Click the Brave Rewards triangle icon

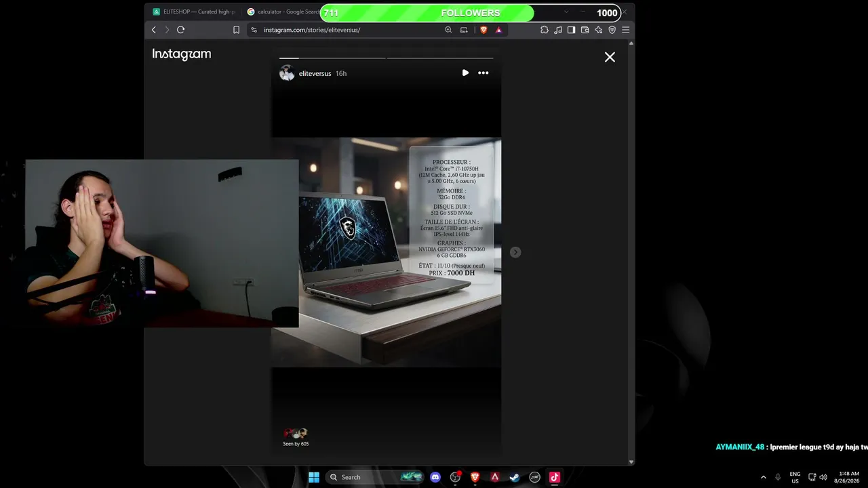click(498, 30)
